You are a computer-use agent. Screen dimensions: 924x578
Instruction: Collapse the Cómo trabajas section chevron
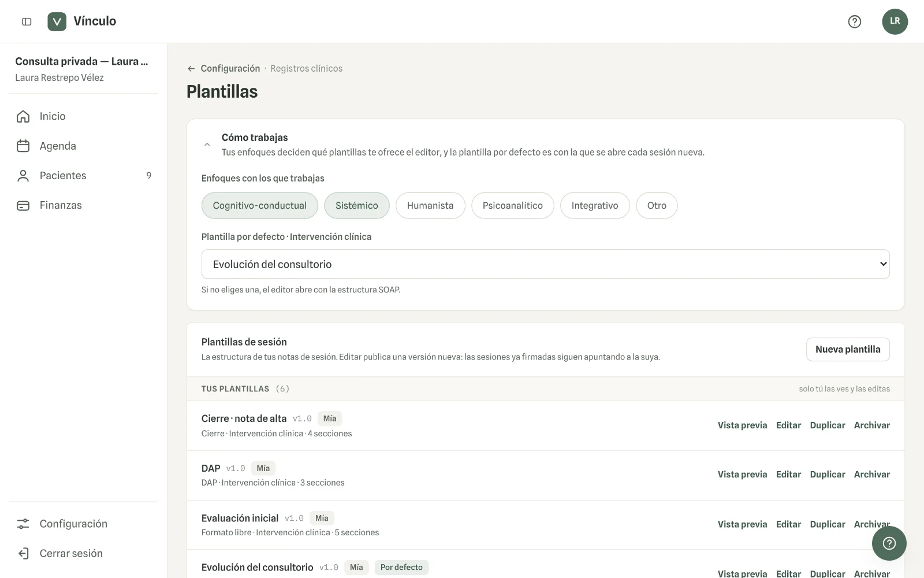point(207,144)
